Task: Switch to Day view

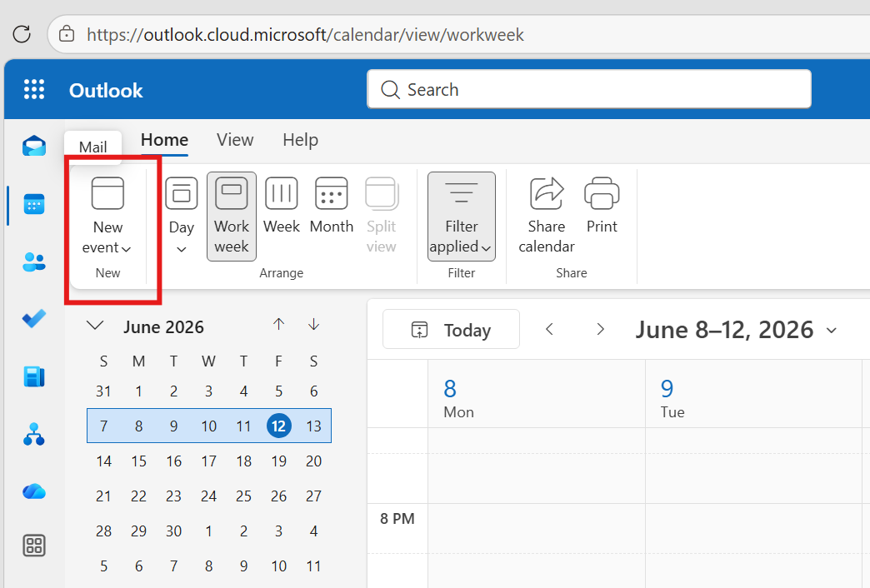Action: click(182, 205)
